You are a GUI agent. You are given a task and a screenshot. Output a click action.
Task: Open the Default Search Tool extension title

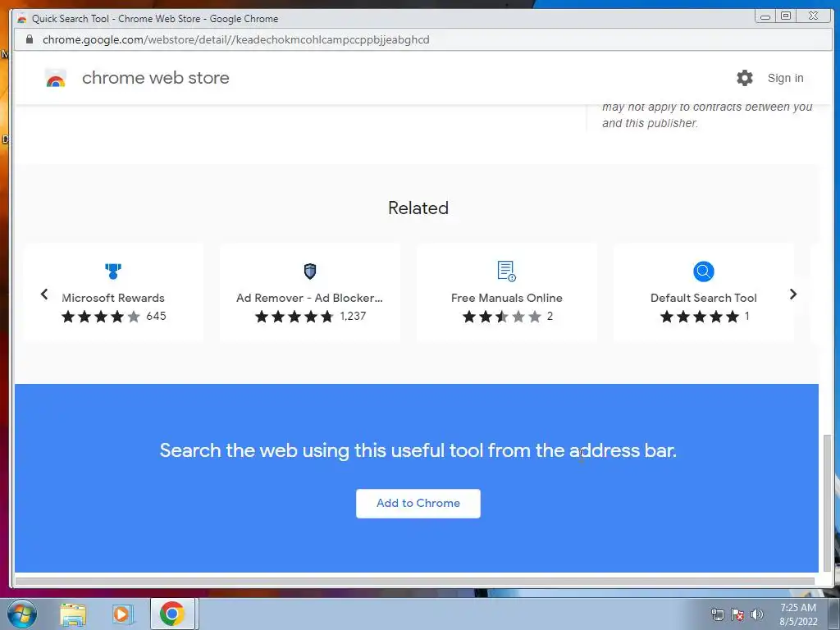(703, 298)
